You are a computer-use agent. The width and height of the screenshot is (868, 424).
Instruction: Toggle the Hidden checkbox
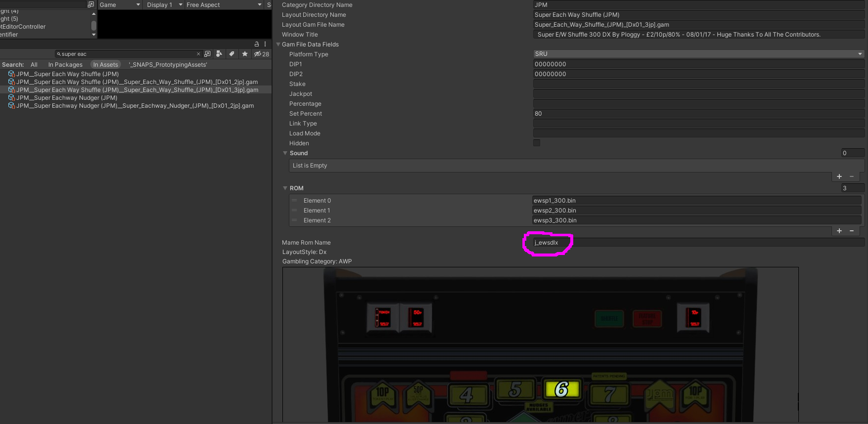537,143
